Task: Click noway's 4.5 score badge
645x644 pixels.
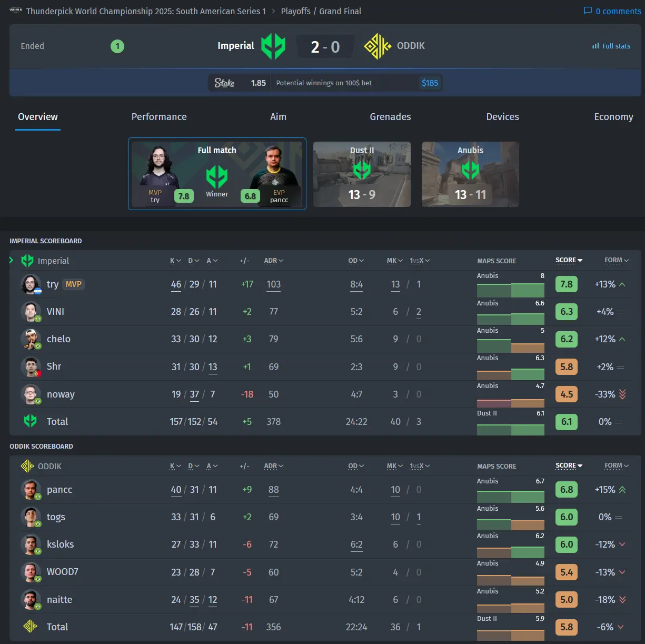Action: [567, 394]
